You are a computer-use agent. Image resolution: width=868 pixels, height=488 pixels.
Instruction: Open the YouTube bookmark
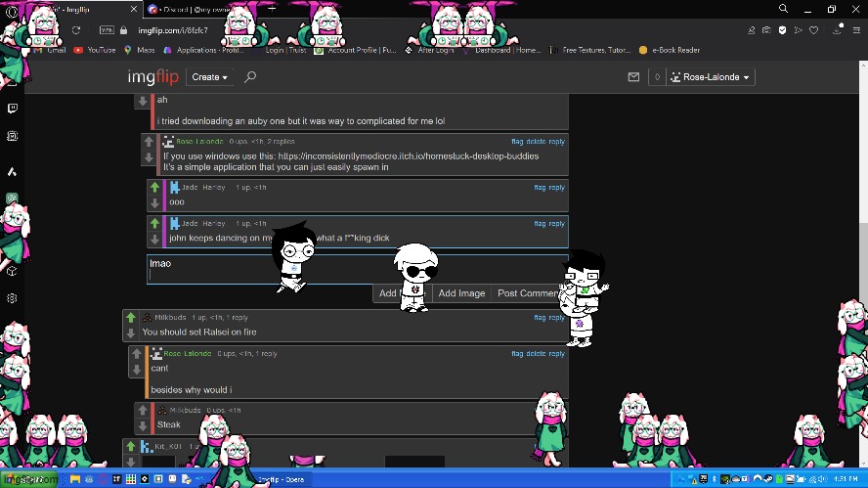(95, 50)
